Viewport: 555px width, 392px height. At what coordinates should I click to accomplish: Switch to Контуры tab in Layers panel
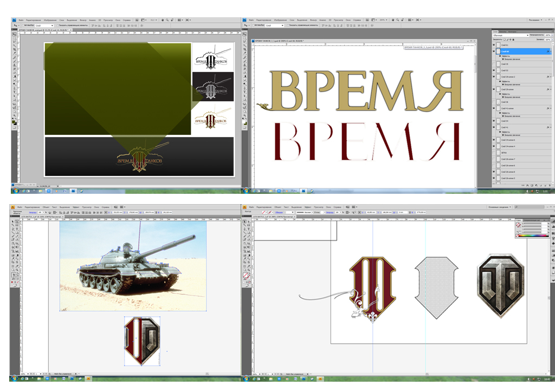pyautogui.click(x=513, y=32)
